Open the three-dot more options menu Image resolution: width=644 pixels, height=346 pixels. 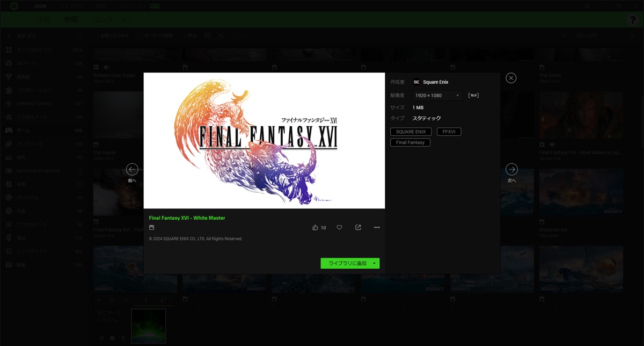point(377,228)
